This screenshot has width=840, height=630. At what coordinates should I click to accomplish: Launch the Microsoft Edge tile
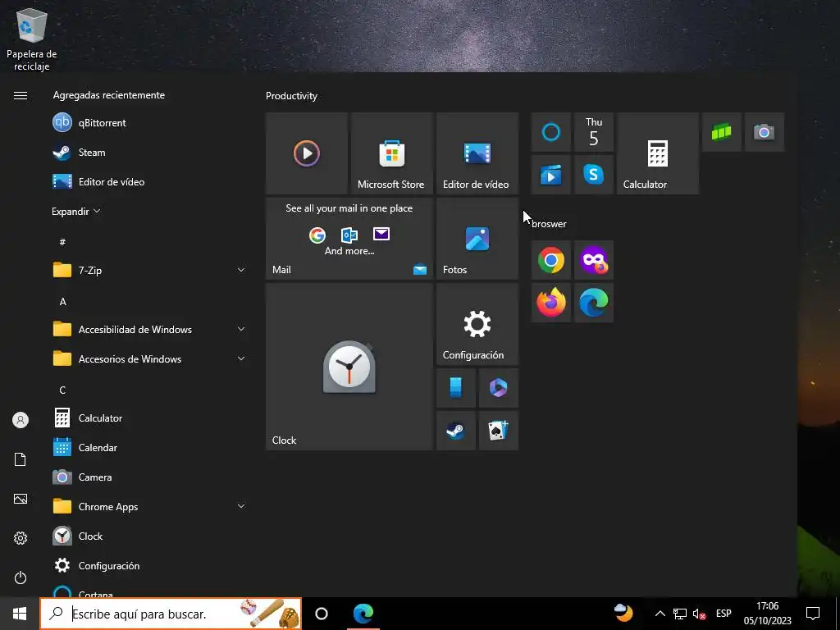(594, 303)
